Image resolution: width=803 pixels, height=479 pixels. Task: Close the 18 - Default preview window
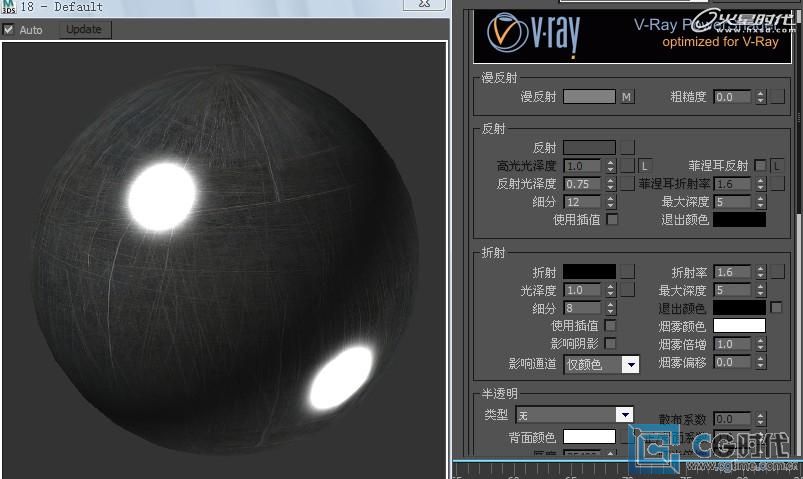[424, 4]
